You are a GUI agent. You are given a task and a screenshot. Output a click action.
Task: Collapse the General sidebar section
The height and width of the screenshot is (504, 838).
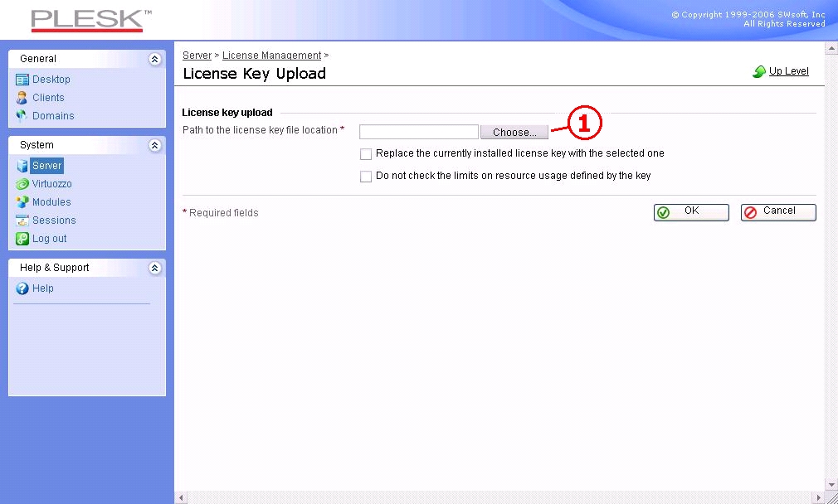point(154,59)
